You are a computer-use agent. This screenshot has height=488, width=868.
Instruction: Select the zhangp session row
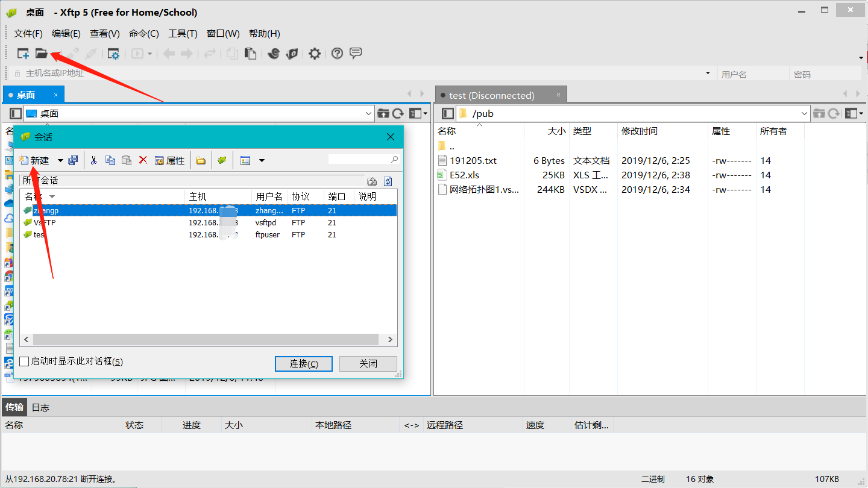pos(209,210)
